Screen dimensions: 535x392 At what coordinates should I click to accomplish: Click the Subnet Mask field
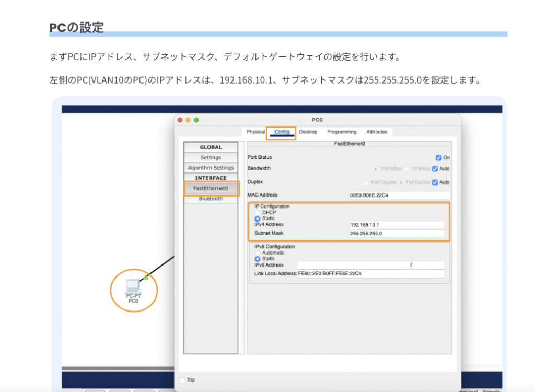[x=397, y=234]
